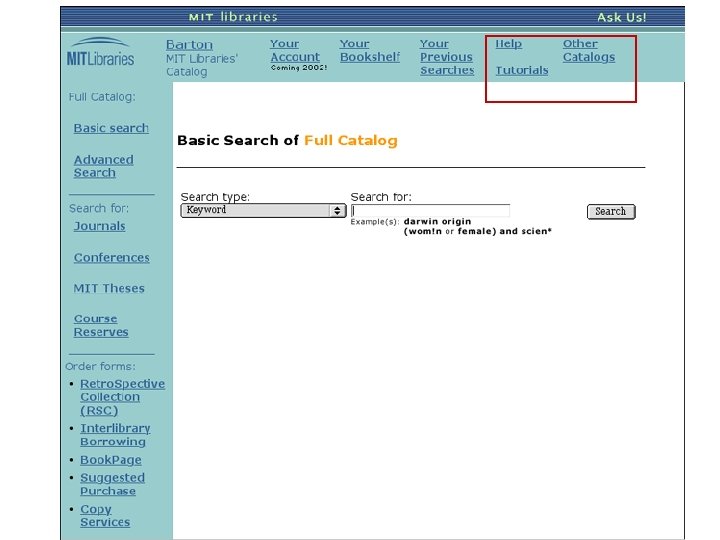Click the Search button
The width and height of the screenshot is (720, 540).
pos(611,212)
